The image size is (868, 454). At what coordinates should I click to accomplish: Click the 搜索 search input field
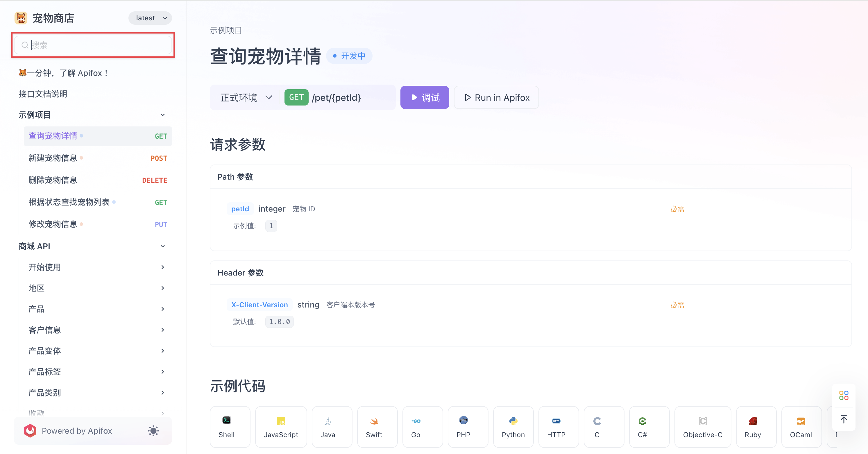point(93,45)
